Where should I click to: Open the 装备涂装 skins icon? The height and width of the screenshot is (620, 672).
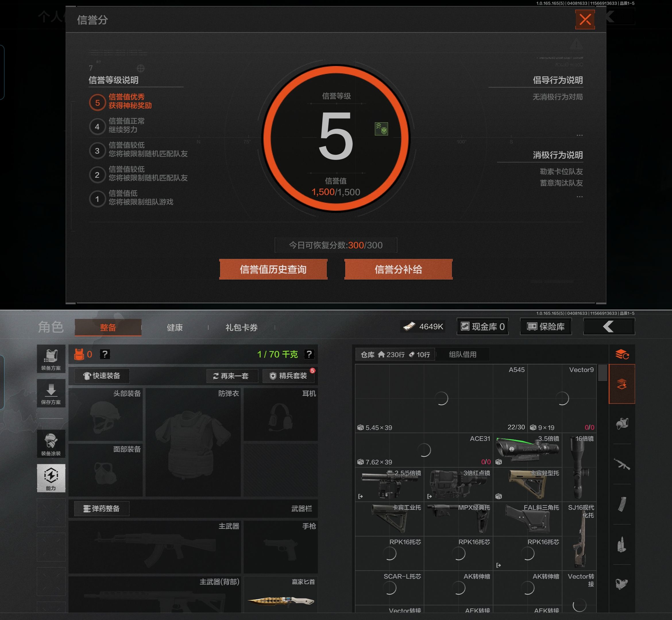pyautogui.click(x=51, y=444)
